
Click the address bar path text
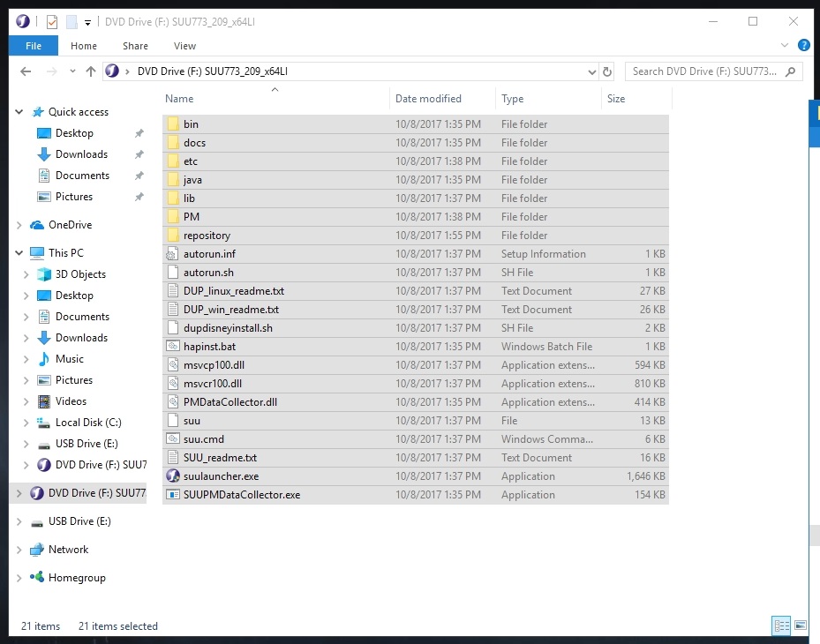coord(213,71)
